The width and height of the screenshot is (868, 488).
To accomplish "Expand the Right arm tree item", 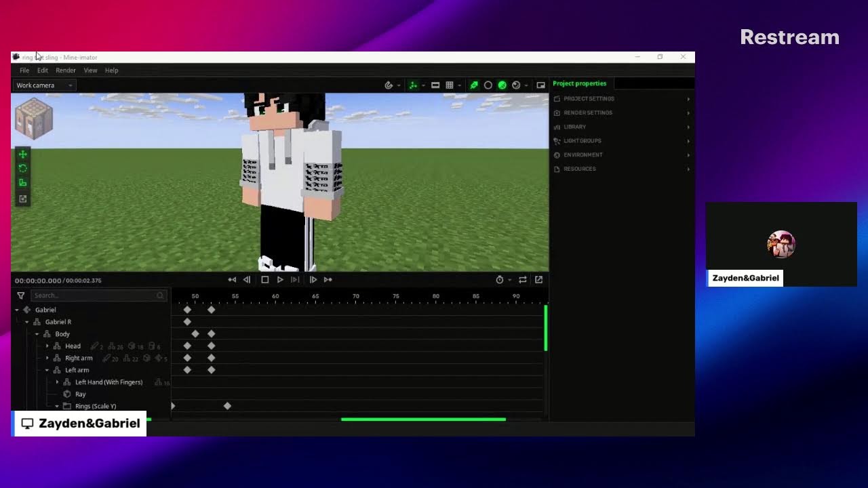I will pos(47,359).
